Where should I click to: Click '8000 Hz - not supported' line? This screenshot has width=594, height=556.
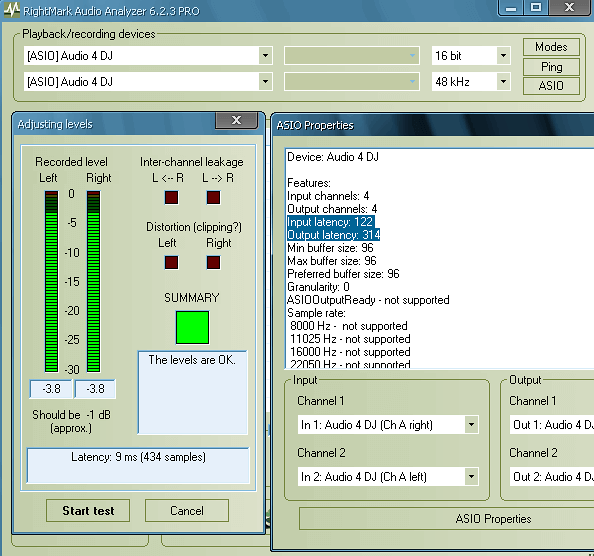349,326
